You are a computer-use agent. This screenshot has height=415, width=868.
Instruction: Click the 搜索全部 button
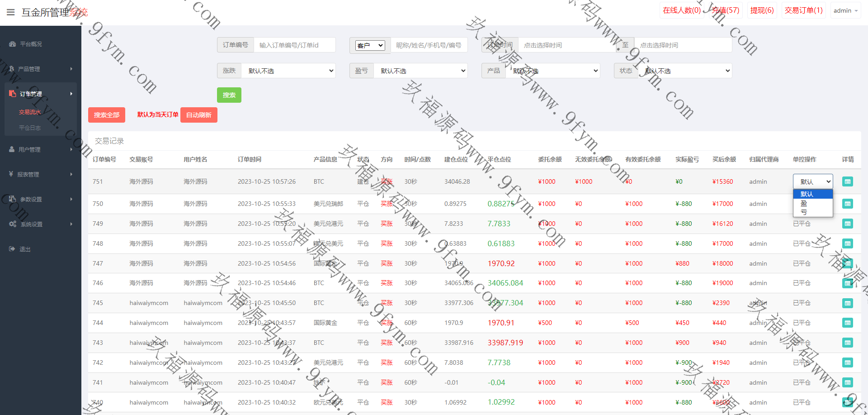106,115
